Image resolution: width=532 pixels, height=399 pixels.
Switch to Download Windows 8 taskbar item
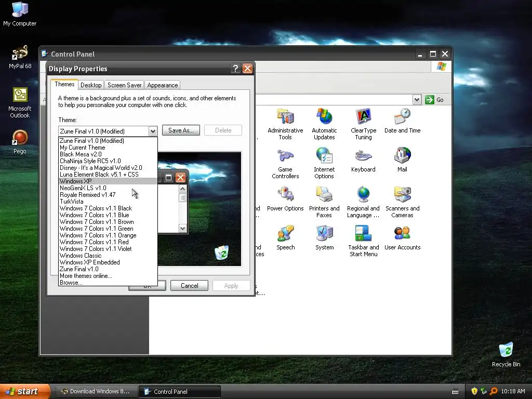96,391
